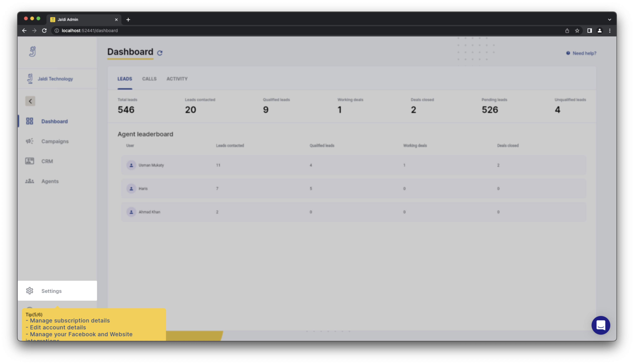Select the Agents people icon
634x364 pixels.
click(29, 181)
